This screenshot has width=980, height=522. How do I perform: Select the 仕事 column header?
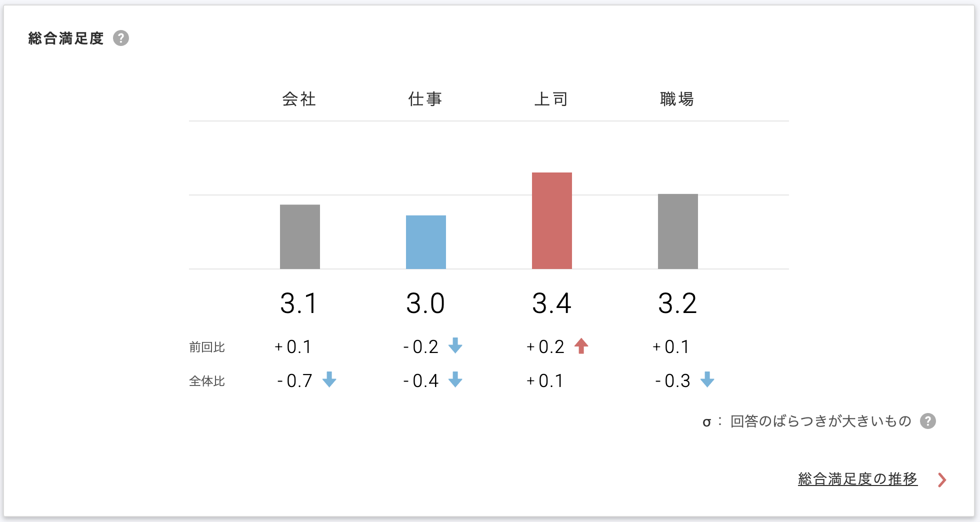pos(425,99)
